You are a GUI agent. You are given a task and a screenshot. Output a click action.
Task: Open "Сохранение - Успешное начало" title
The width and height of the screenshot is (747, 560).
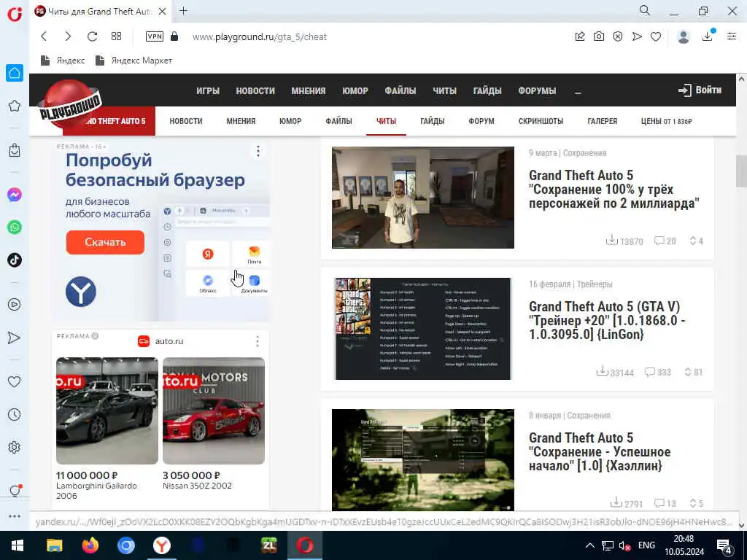pos(600,451)
